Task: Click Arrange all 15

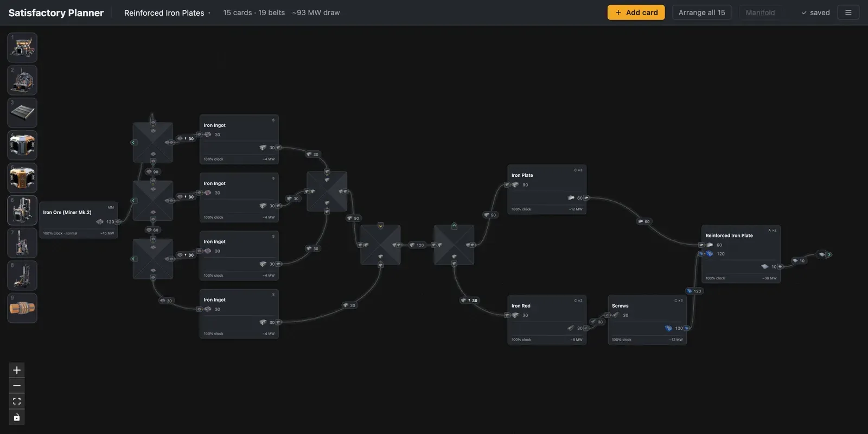Action: [x=702, y=12]
